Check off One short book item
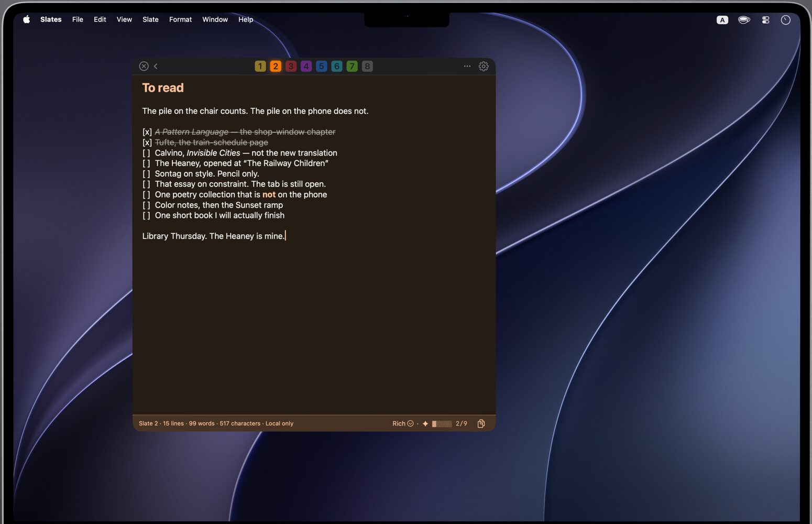Viewport: 812px width, 524px height. [x=146, y=215]
